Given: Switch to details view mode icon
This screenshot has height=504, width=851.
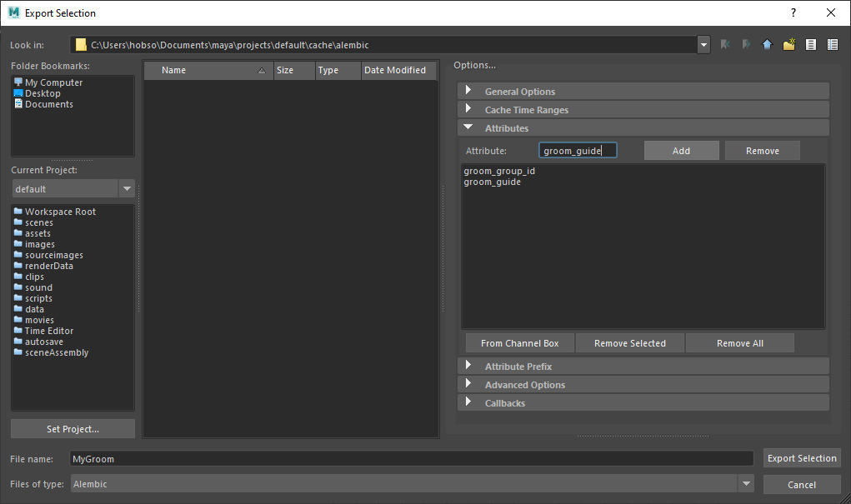Looking at the screenshot, I should [x=832, y=44].
